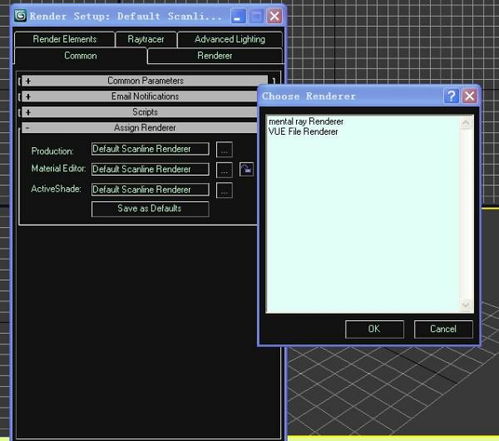The width and height of the screenshot is (499, 441).
Task: Browse for the Material Editor renderer
Action: tap(224, 170)
